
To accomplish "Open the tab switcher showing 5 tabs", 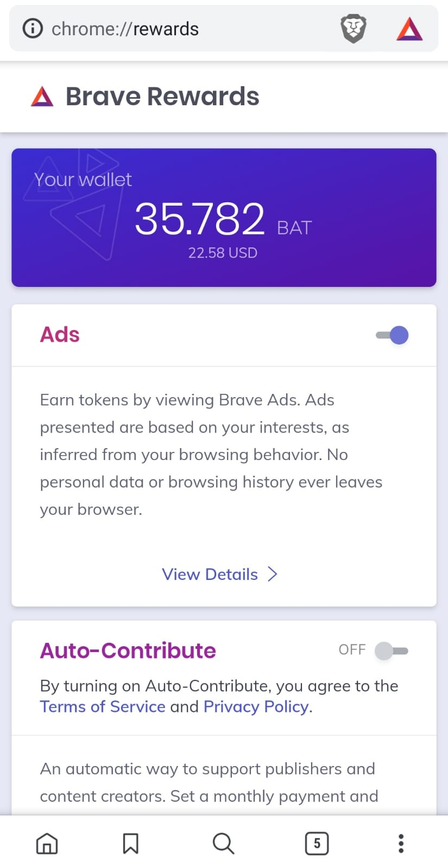I will point(317,843).
